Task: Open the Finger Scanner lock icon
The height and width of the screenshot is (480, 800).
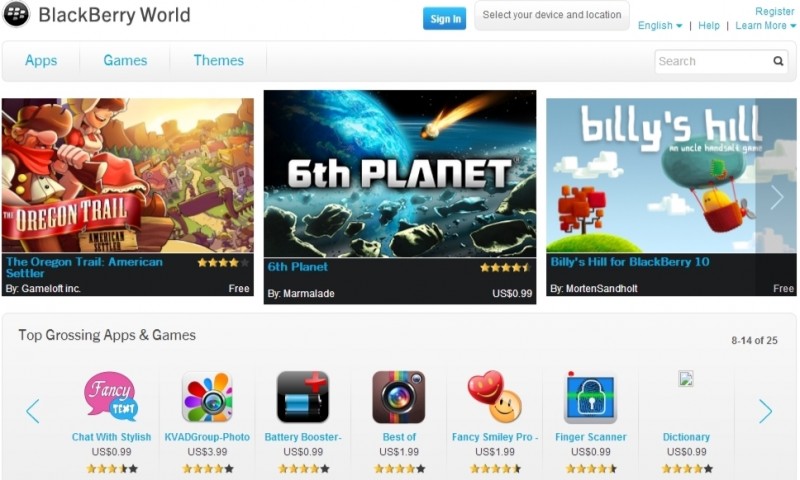Action: pyautogui.click(x=590, y=397)
